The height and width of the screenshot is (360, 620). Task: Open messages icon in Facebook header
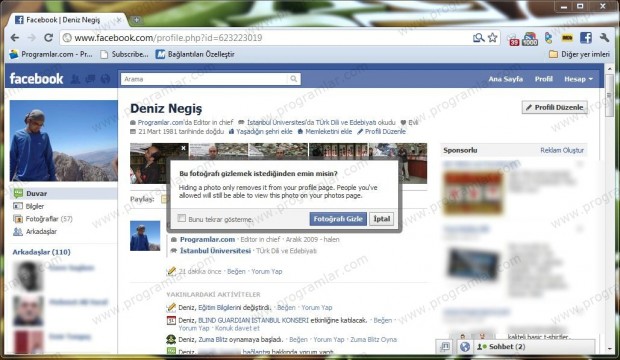(x=90, y=79)
